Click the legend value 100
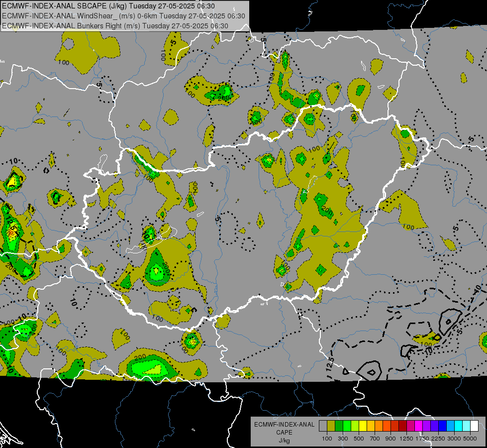Viewport: 487px width, 448px height. [x=327, y=439]
